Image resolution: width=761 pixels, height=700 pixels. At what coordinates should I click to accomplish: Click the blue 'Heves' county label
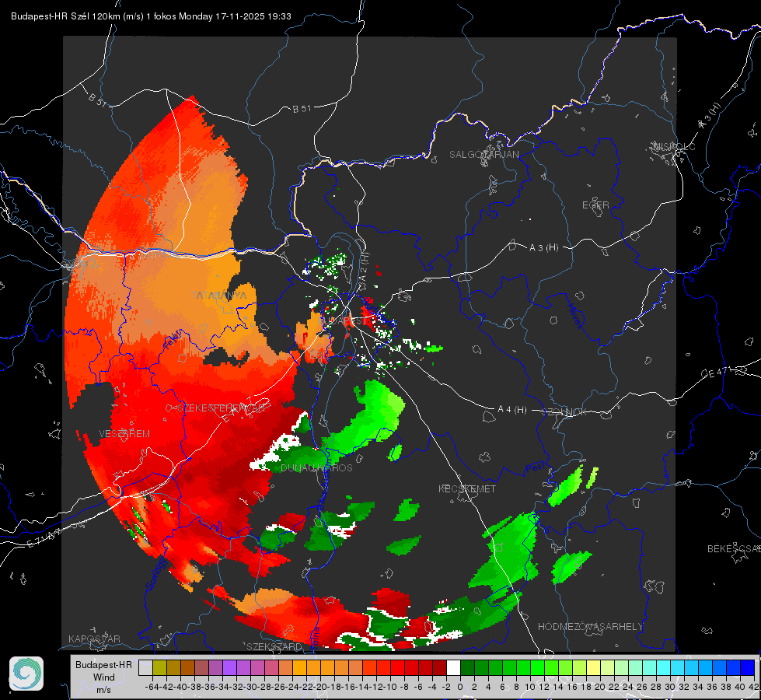(575, 315)
